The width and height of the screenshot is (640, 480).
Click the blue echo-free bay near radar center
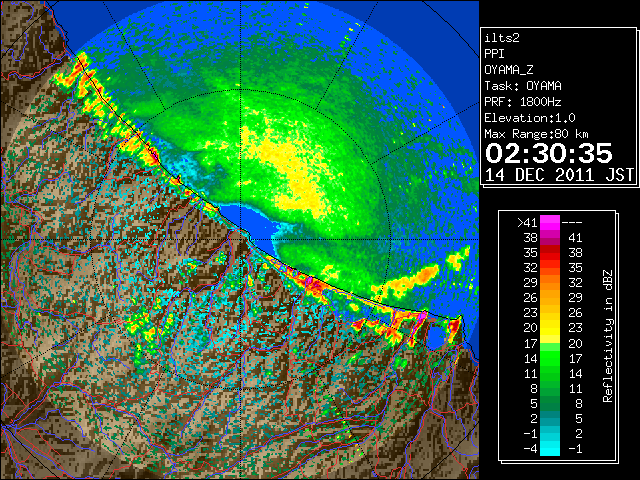249,222
